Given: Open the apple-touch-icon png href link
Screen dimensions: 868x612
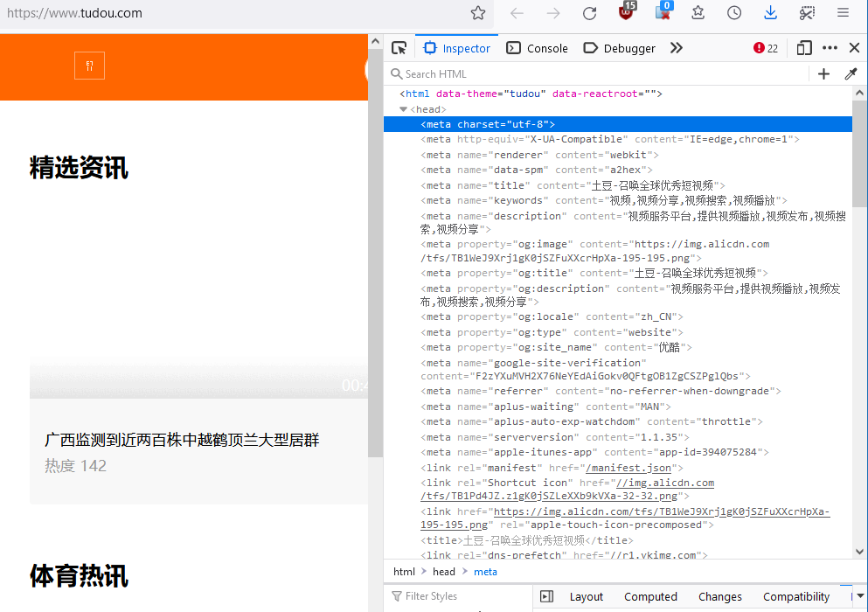Looking at the screenshot, I should tap(625, 518).
